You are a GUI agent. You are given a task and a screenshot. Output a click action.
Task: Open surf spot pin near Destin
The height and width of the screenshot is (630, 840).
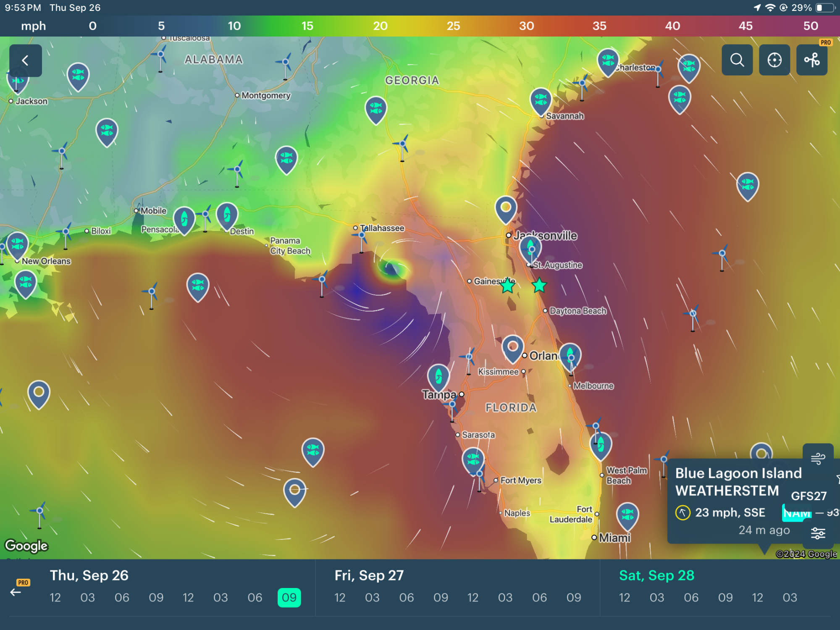pyautogui.click(x=227, y=217)
